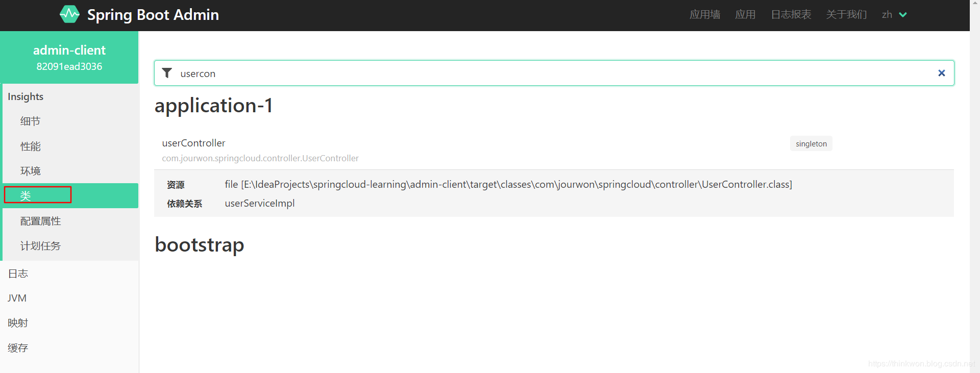Open the JVM sidebar section

(17, 298)
